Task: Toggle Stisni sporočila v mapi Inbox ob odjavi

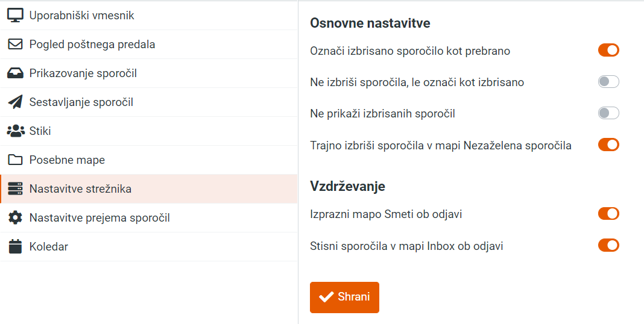Action: (608, 245)
